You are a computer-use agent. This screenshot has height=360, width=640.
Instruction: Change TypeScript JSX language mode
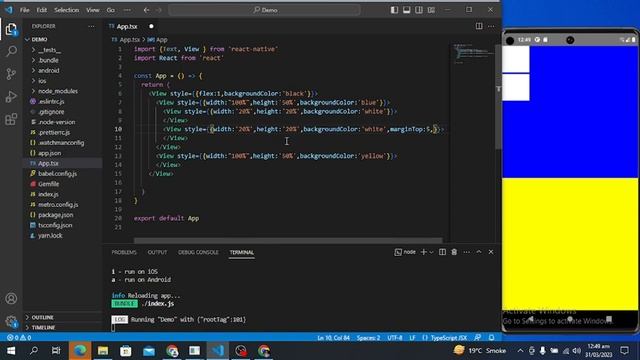coord(449,338)
